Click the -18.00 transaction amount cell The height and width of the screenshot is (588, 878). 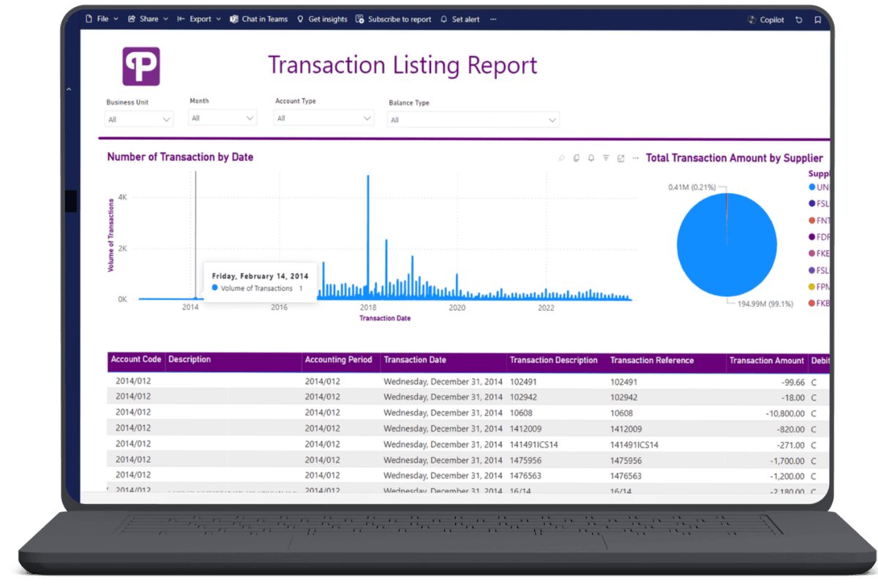pos(792,397)
